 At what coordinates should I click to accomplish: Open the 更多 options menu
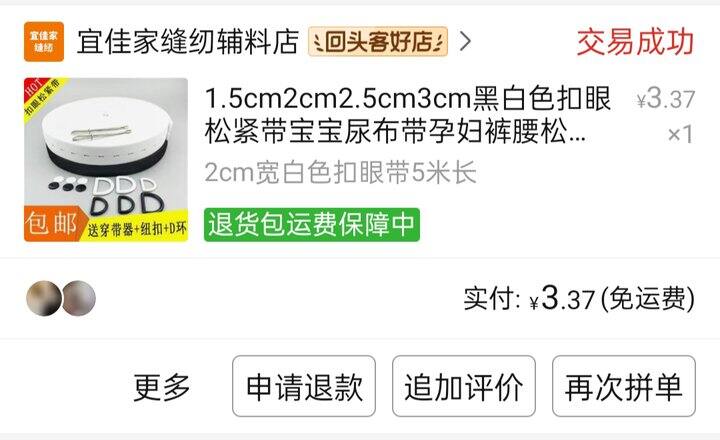pos(162,387)
